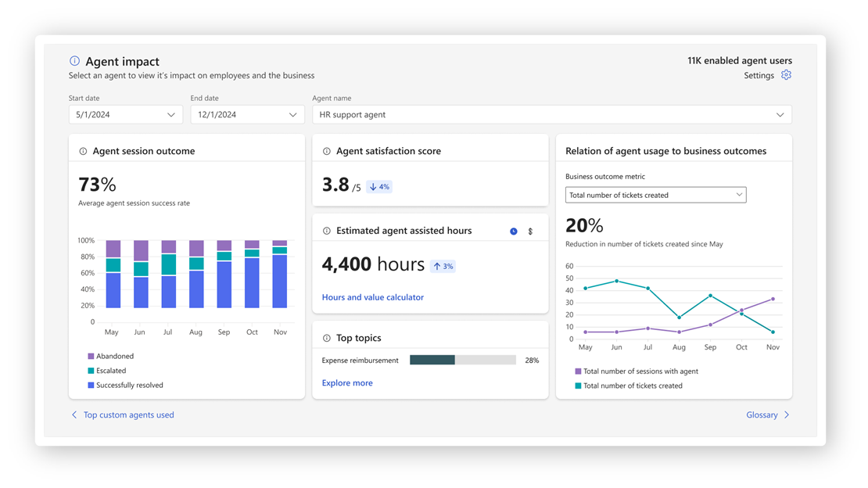Click Explore more under Top topics
The width and height of the screenshot is (868, 488).
pos(346,382)
